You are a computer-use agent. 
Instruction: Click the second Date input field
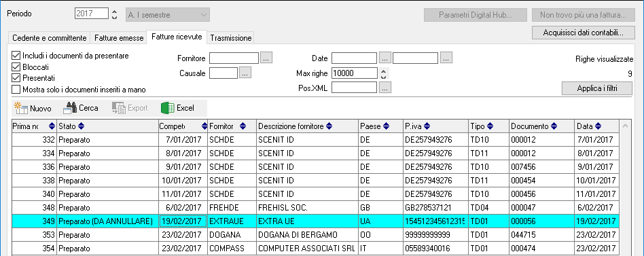pyautogui.click(x=415, y=58)
